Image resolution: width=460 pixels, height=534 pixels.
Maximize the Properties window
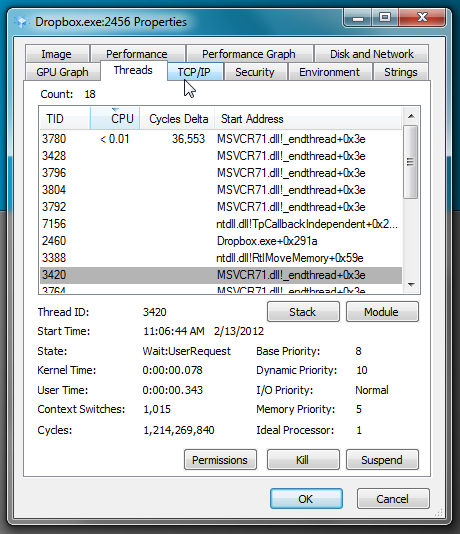tap(385, 18)
